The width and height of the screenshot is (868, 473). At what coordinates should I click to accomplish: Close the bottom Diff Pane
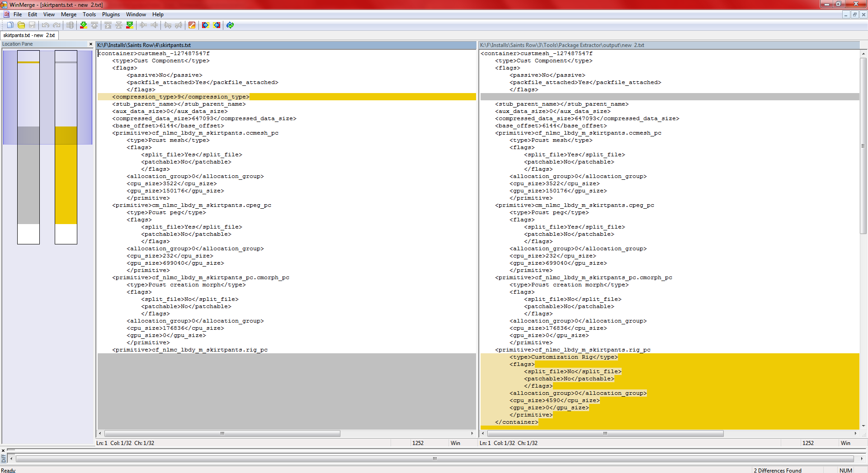3,450
